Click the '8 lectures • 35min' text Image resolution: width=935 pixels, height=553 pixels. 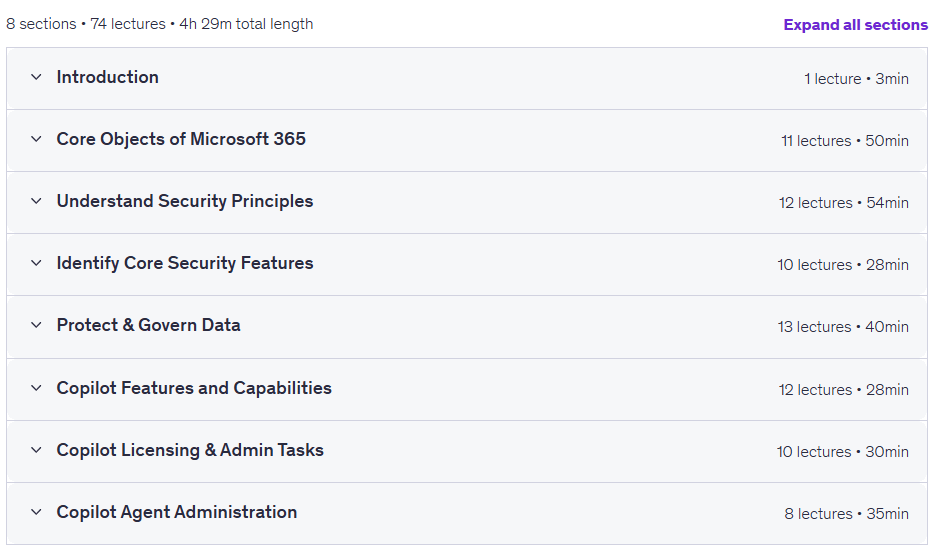click(846, 514)
